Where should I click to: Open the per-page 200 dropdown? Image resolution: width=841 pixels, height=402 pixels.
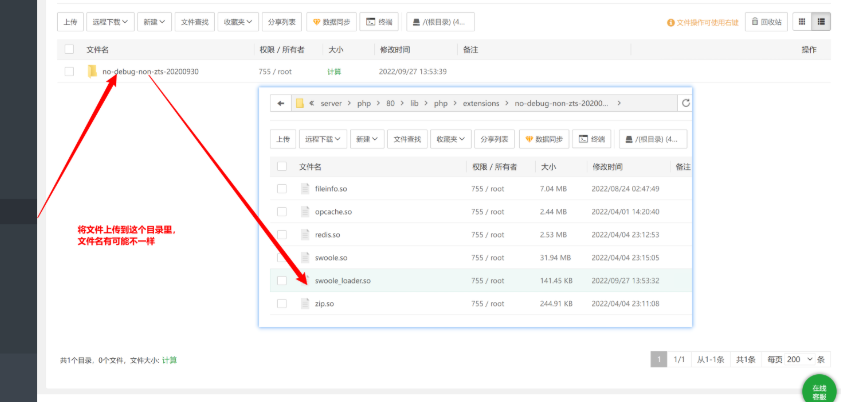click(x=800, y=360)
